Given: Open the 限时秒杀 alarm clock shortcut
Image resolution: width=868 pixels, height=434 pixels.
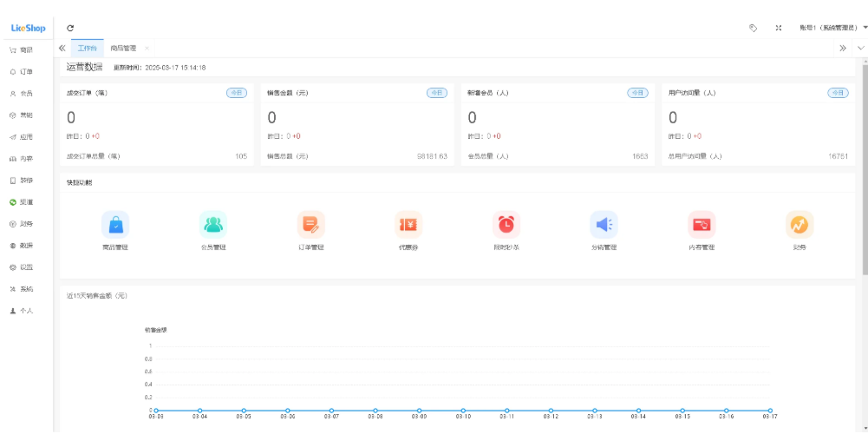Looking at the screenshot, I should [x=506, y=225].
